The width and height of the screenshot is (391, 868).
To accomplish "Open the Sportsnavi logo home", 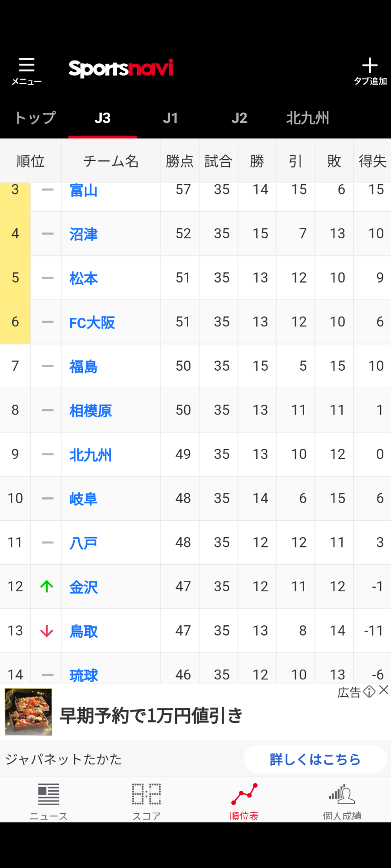I will coord(121,68).
